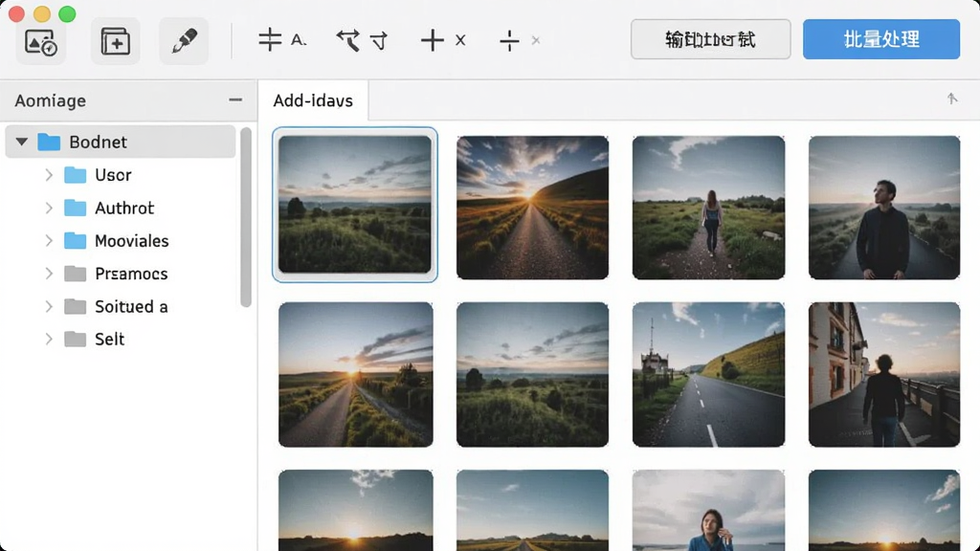Select the woman walking on path thumbnail
This screenshot has width=980, height=551.
(709, 208)
